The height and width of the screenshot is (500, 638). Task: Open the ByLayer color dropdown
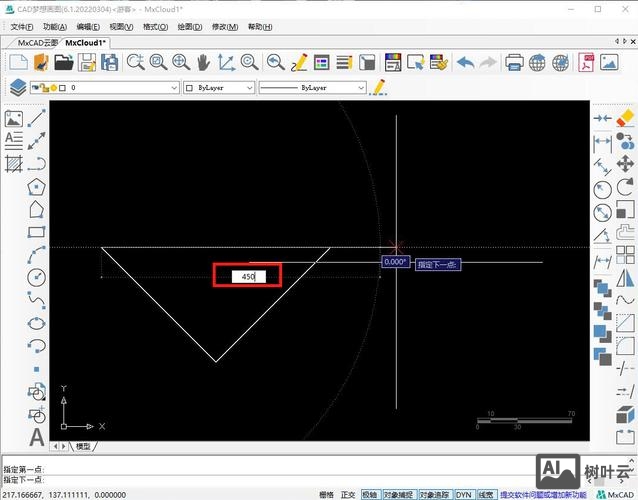246,88
